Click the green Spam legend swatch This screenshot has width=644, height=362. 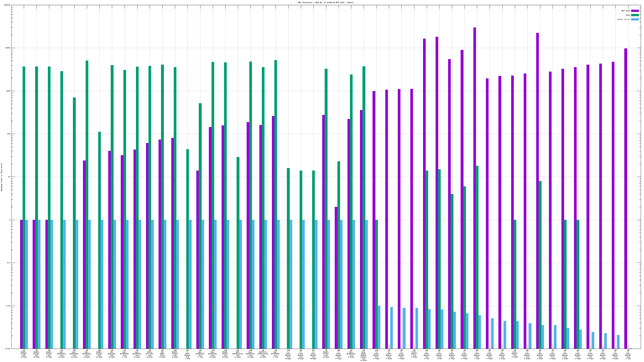635,15
